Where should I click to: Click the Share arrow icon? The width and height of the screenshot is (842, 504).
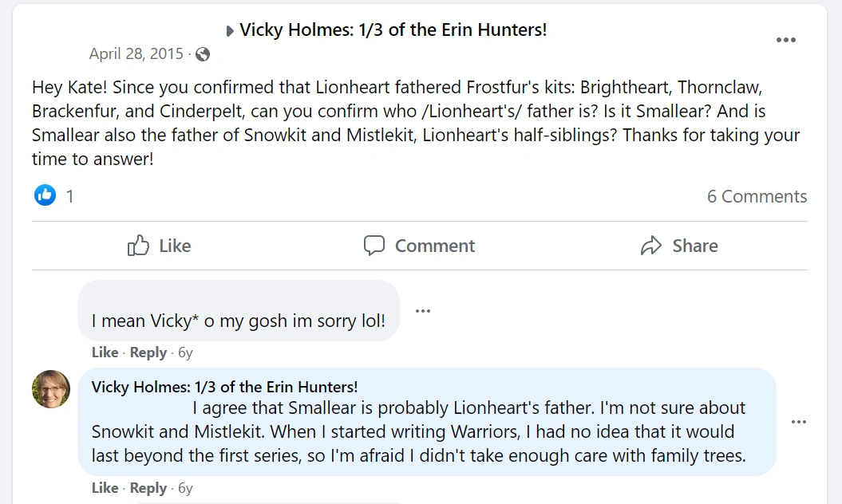[651, 246]
